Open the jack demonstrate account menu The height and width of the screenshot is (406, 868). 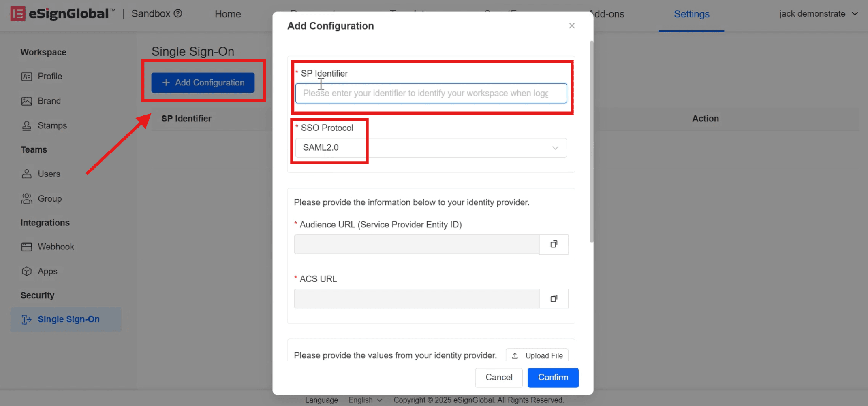pos(818,14)
